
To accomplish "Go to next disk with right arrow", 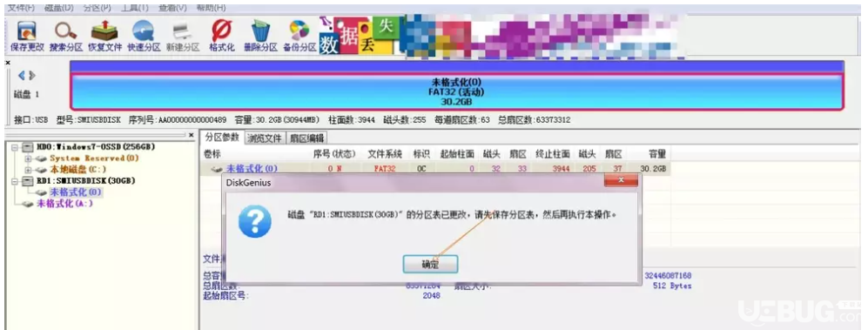I will (32, 75).
